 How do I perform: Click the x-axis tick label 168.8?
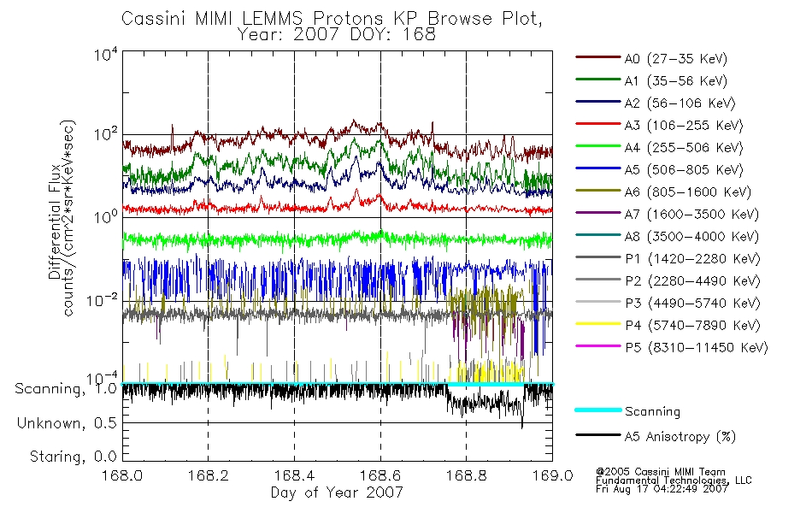(x=466, y=475)
